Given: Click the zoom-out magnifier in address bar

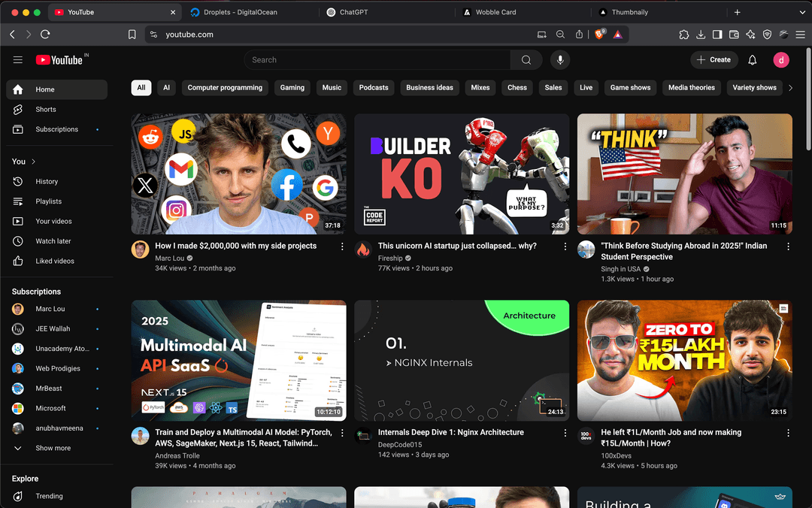Looking at the screenshot, I should (560, 34).
